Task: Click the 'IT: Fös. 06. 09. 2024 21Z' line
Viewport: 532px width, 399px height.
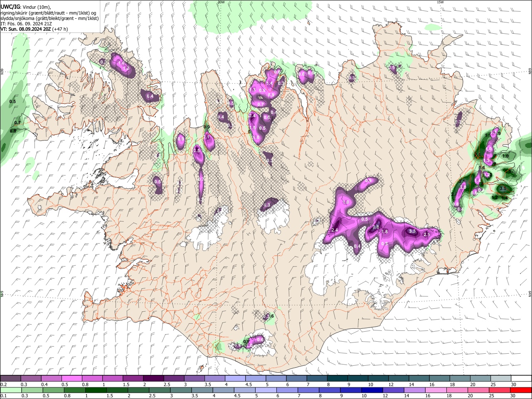Action: tap(26, 24)
